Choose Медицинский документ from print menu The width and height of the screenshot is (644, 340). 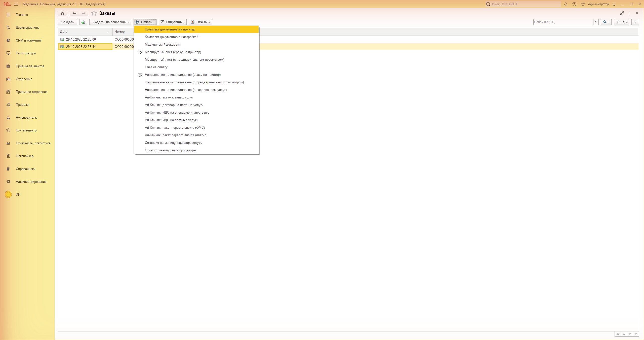coord(196,45)
